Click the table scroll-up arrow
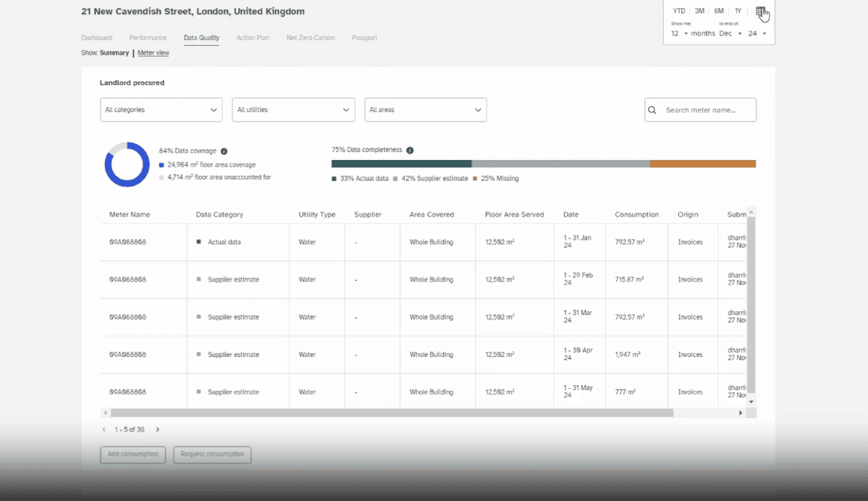Viewport: 868px width, 501px height. click(751, 213)
